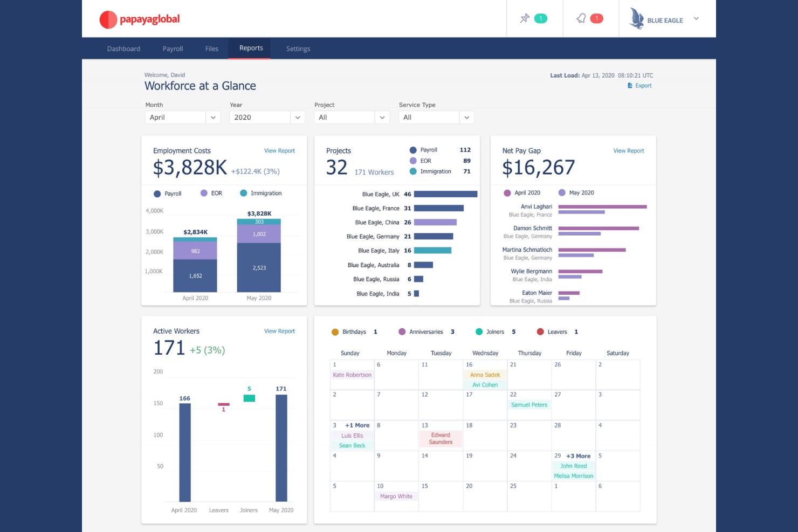Click the Immigration legend dot in Projects
Image resolution: width=798 pixels, height=532 pixels.
413,171
